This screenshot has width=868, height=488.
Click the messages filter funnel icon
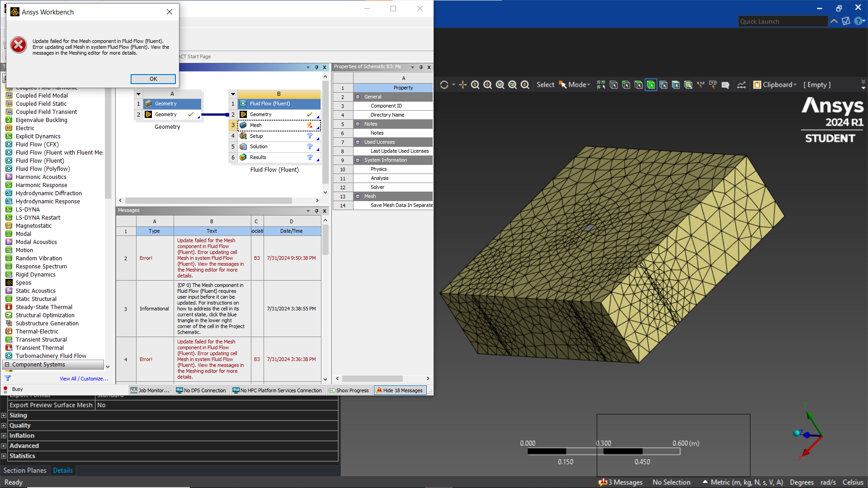tap(8, 379)
